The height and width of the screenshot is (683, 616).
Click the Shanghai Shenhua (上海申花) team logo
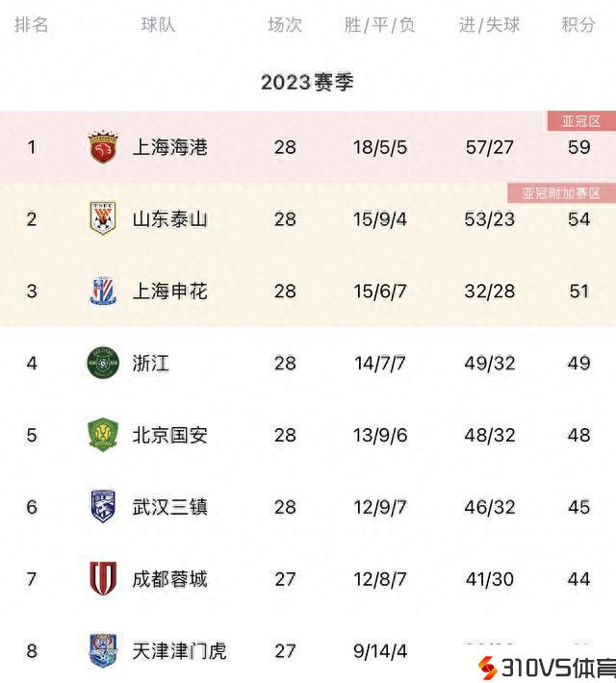(x=102, y=291)
